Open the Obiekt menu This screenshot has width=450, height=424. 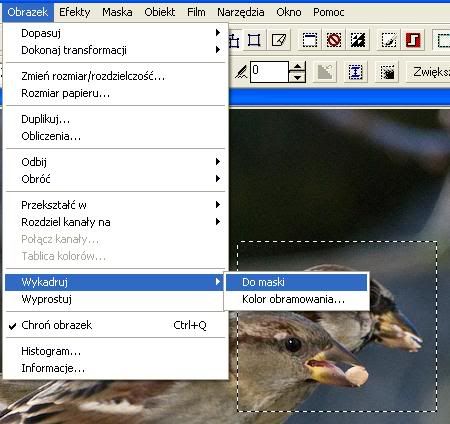160,12
